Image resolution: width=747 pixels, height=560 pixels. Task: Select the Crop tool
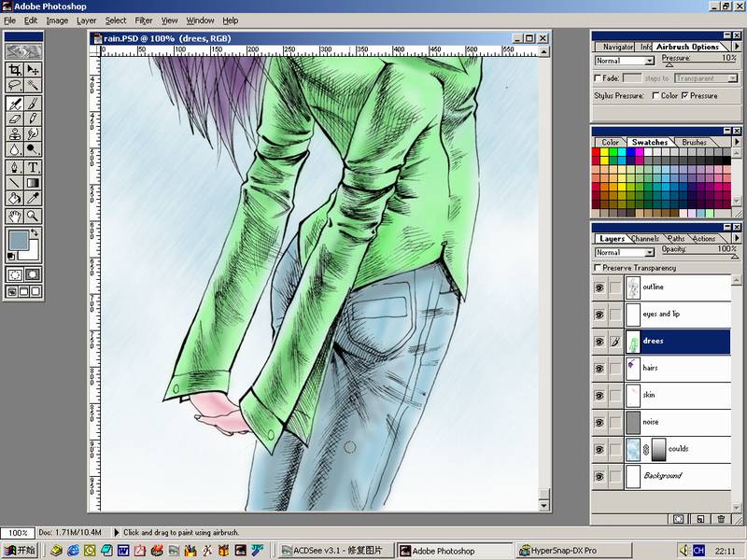[x=15, y=70]
